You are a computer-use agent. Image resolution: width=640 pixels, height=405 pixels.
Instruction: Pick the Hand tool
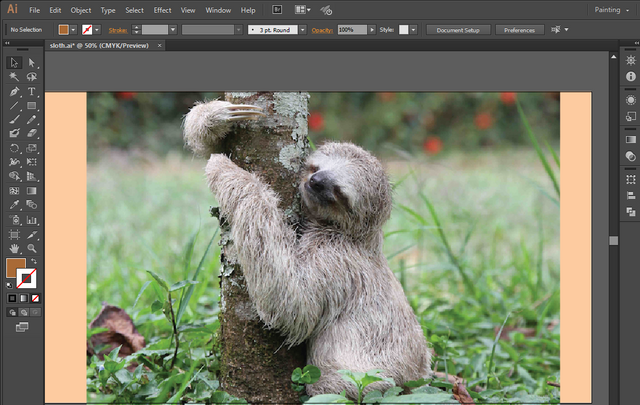tap(14, 247)
